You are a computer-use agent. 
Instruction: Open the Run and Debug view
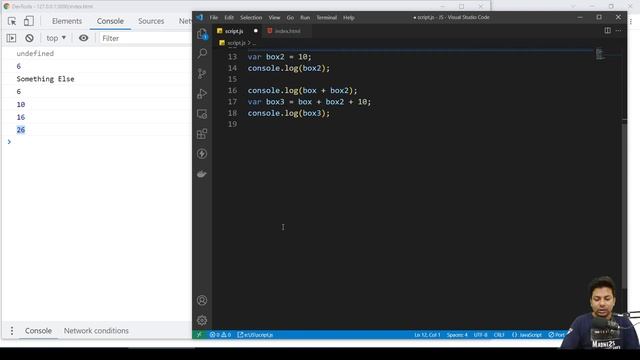click(202, 94)
